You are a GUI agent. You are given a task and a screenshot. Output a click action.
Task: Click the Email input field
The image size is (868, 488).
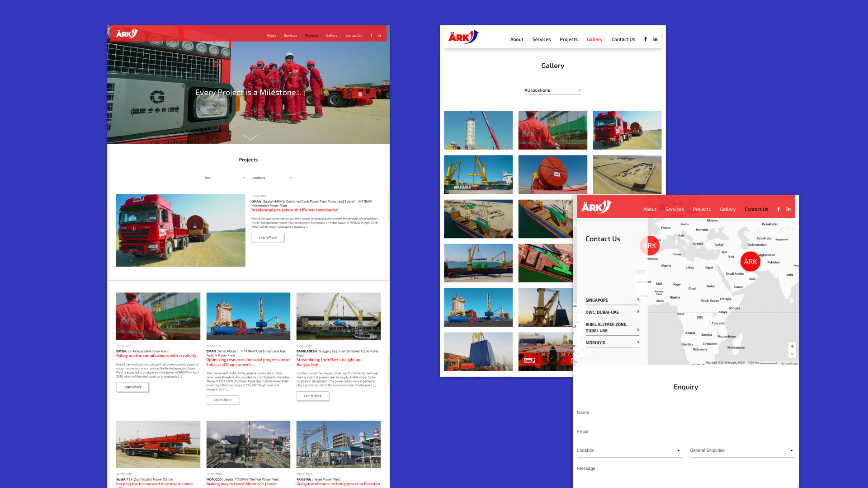(x=685, y=432)
